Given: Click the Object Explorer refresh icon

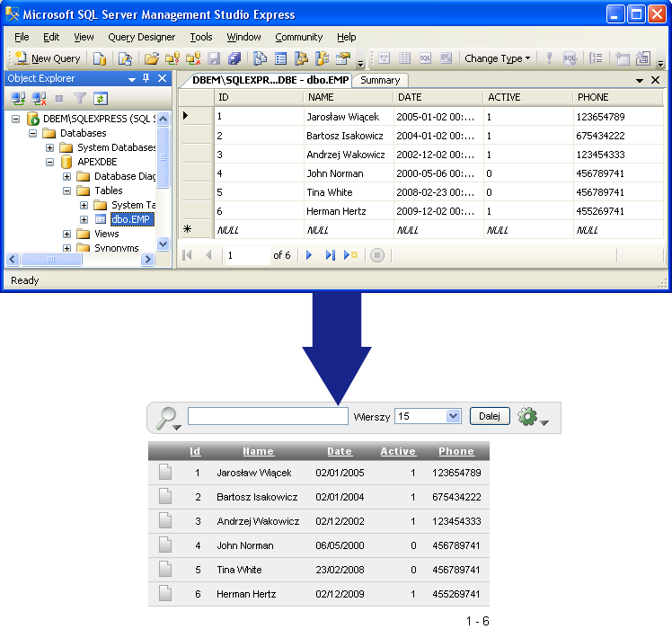Looking at the screenshot, I should tap(101, 99).
